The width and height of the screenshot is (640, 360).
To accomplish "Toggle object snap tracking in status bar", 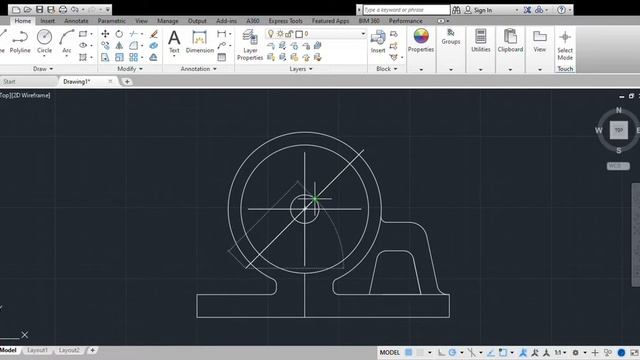I will 491,352.
